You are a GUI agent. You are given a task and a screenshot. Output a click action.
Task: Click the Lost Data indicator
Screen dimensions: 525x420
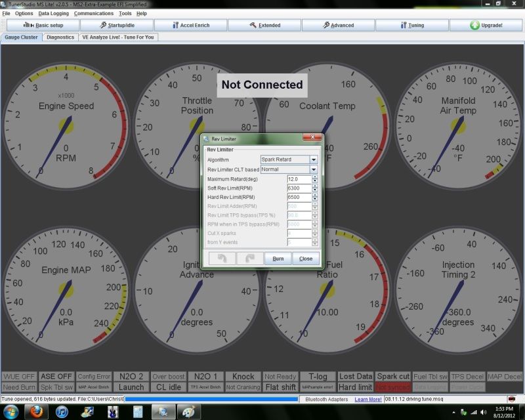point(355,377)
